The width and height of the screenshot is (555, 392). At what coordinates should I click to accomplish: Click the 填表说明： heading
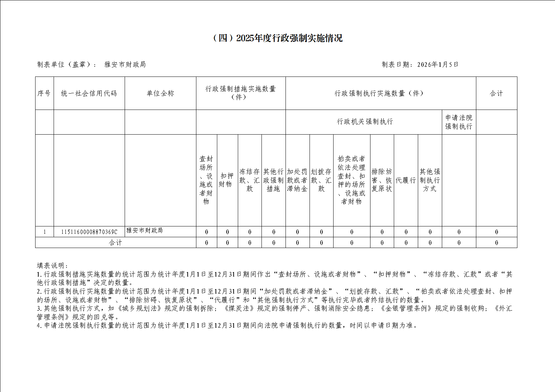(x=53, y=266)
